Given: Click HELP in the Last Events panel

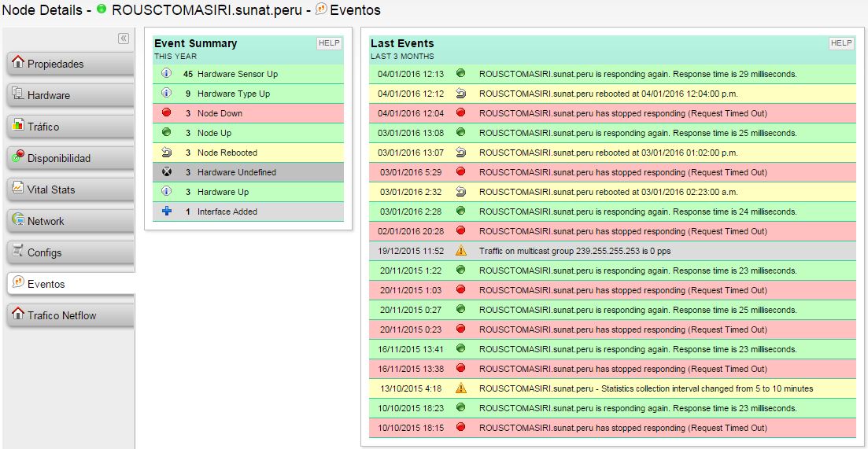Looking at the screenshot, I should click(841, 43).
